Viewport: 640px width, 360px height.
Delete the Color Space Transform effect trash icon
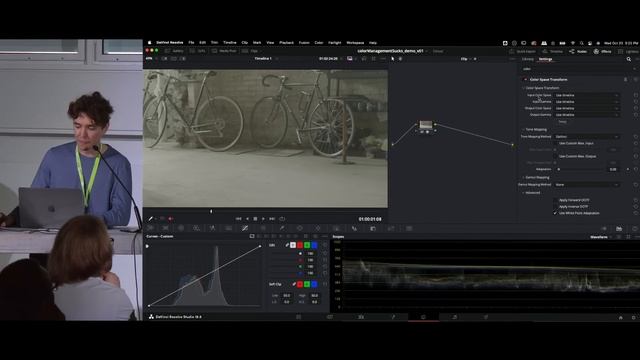(x=626, y=80)
